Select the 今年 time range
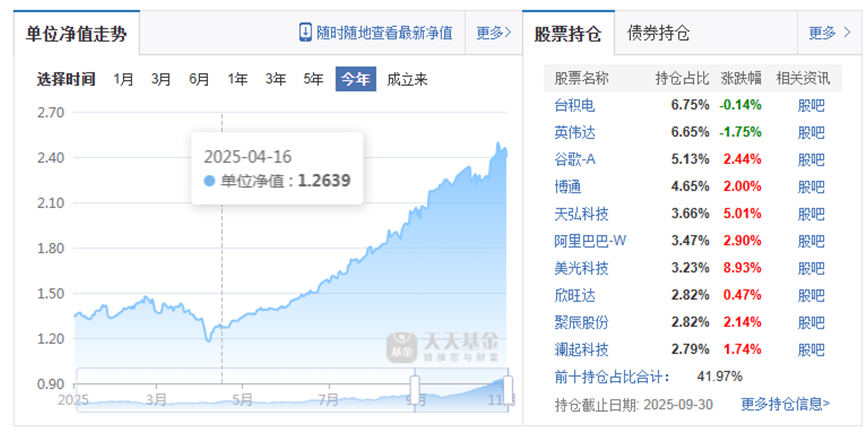This screenshot has height=434, width=868. 355,79
